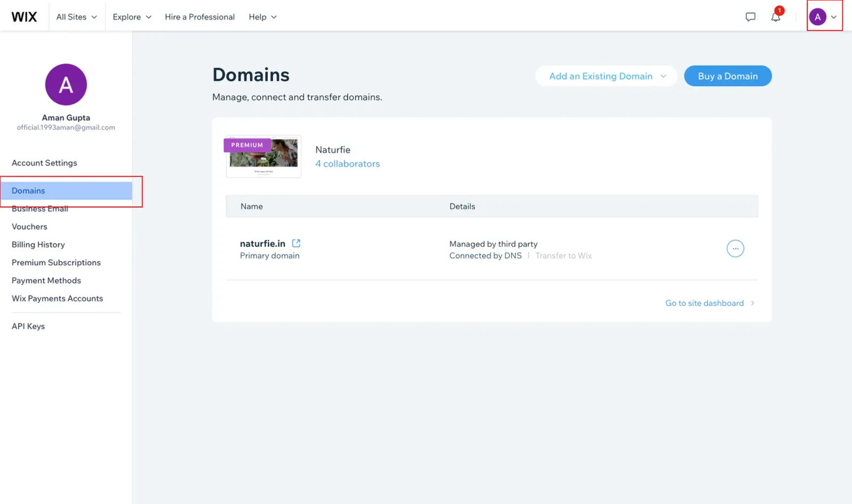Open the chat messages icon

[750, 17]
